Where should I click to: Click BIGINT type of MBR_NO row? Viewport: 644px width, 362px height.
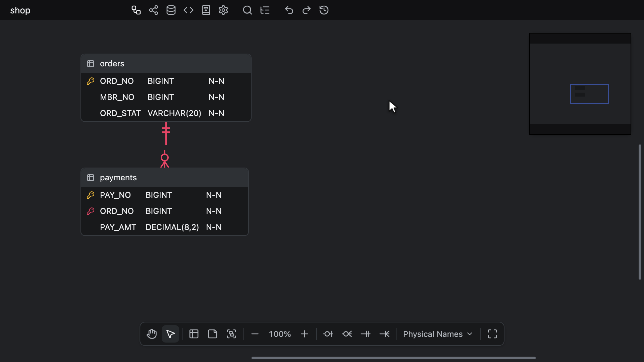pyautogui.click(x=161, y=97)
